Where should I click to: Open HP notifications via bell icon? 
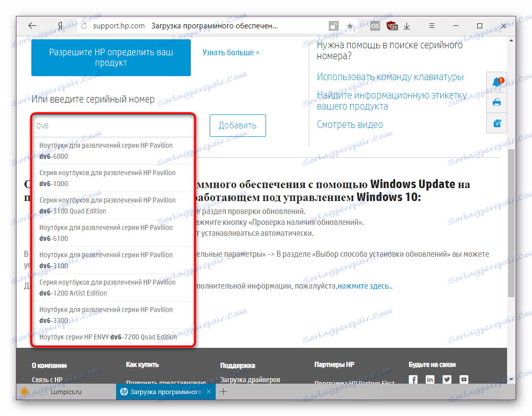[496, 82]
